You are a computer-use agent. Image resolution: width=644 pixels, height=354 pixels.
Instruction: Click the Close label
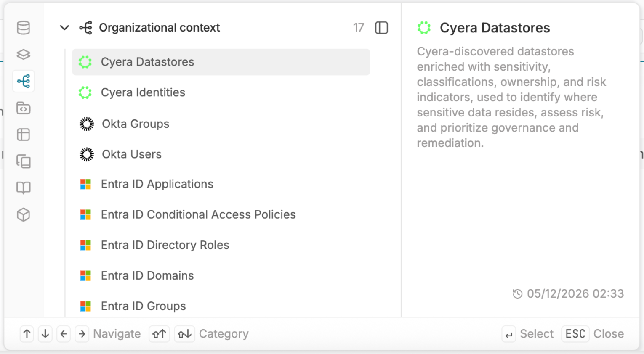609,334
